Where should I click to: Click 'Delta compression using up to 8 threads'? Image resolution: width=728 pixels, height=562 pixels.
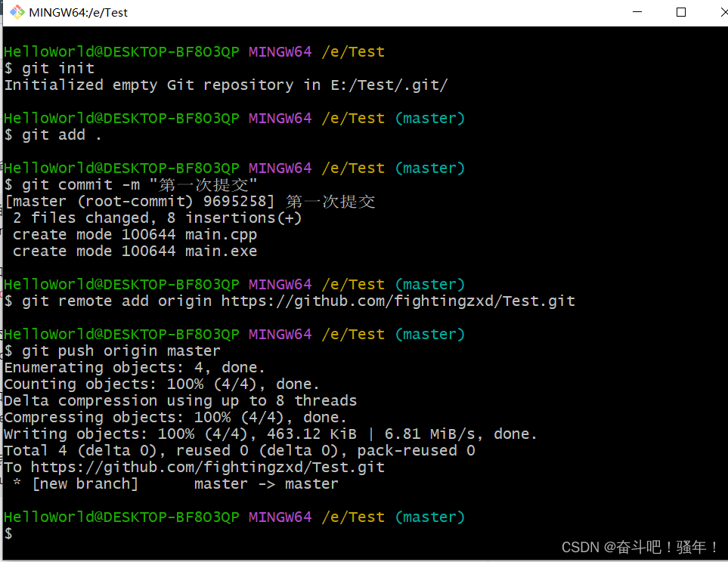click(x=180, y=401)
